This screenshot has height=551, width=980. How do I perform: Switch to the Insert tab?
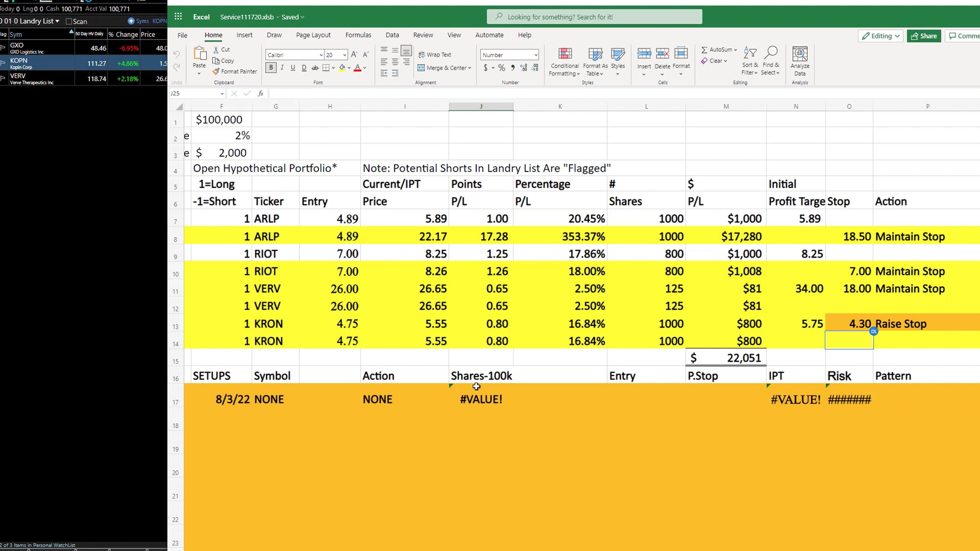(x=244, y=35)
